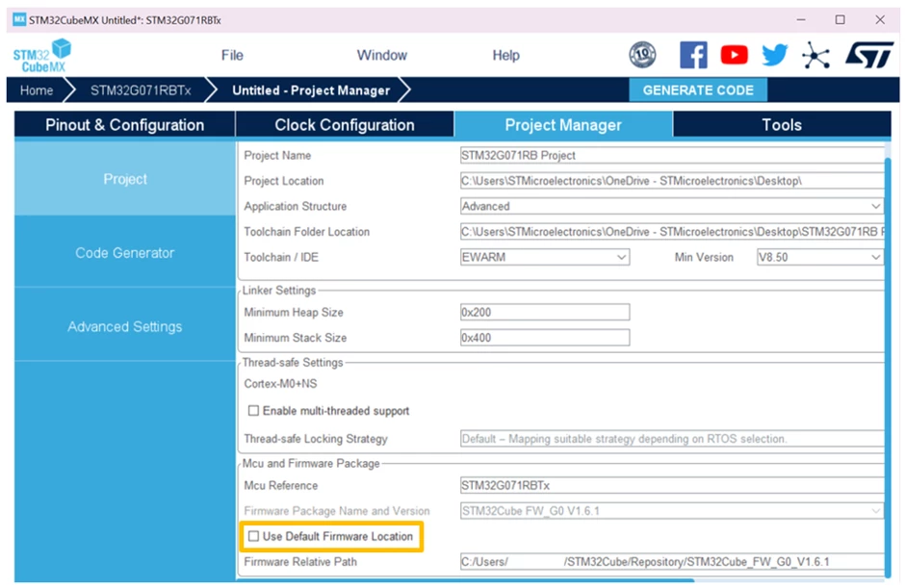Click the Minimum Heap Size field
This screenshot has width=905, height=588.
point(545,312)
